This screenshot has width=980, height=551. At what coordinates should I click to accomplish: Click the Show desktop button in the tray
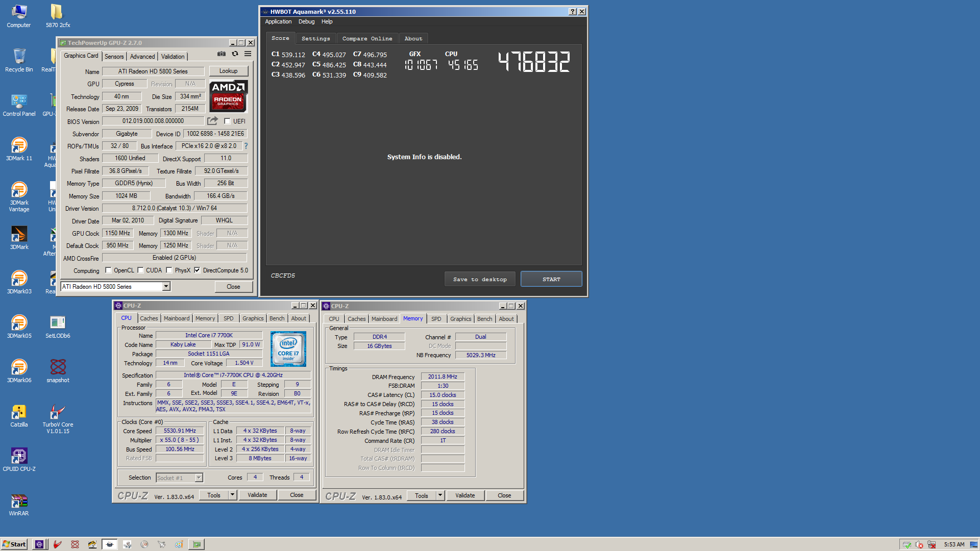(x=974, y=544)
